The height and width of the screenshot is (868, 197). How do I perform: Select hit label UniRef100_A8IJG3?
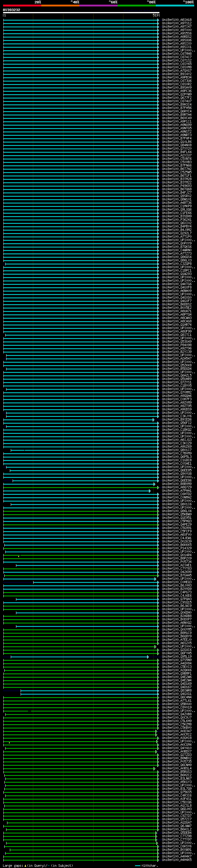[x=177, y=440]
